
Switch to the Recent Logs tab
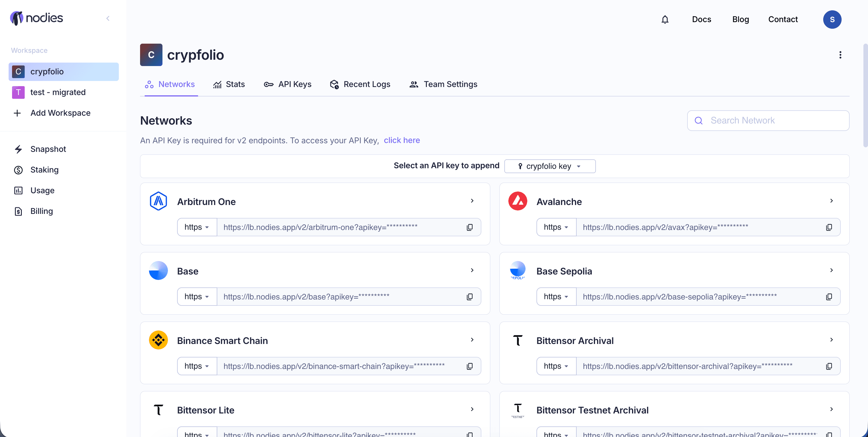click(360, 84)
